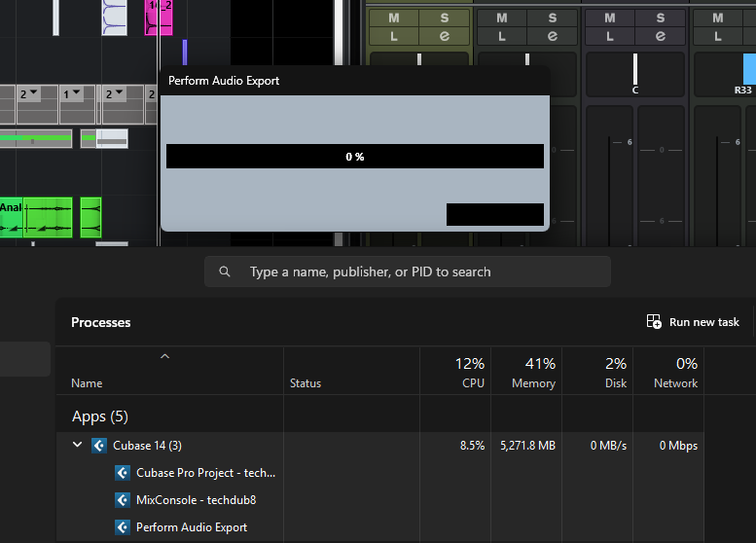Select the magenta audio clip in the project
Image resolution: width=756 pixels, height=543 pixels.
click(x=159, y=18)
